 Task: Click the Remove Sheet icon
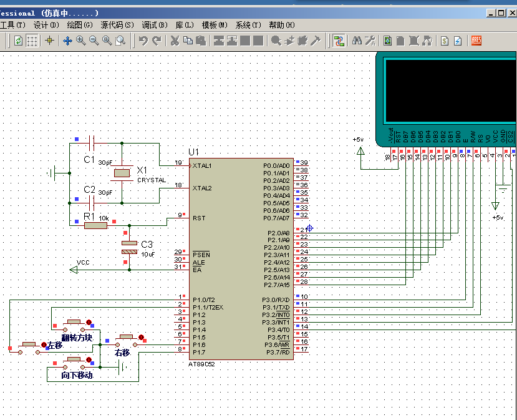pos(413,41)
